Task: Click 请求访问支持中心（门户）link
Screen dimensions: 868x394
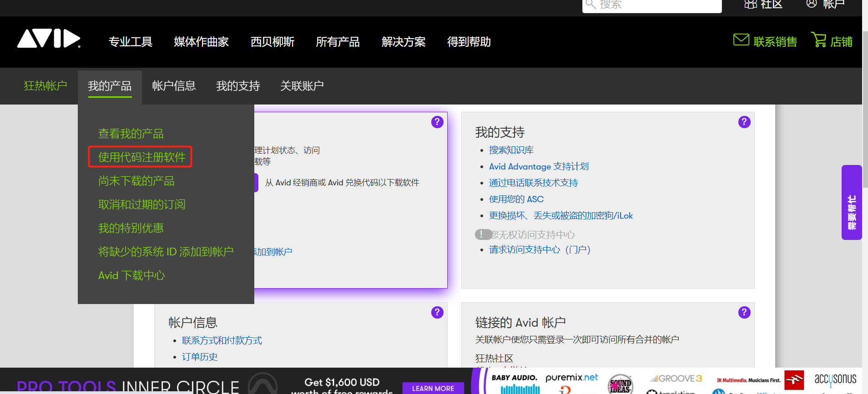Action: coord(540,249)
